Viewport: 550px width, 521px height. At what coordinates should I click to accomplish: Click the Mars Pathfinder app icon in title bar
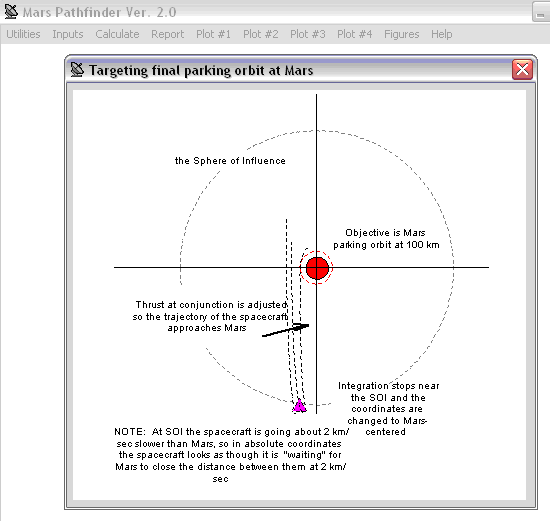tap(11, 12)
